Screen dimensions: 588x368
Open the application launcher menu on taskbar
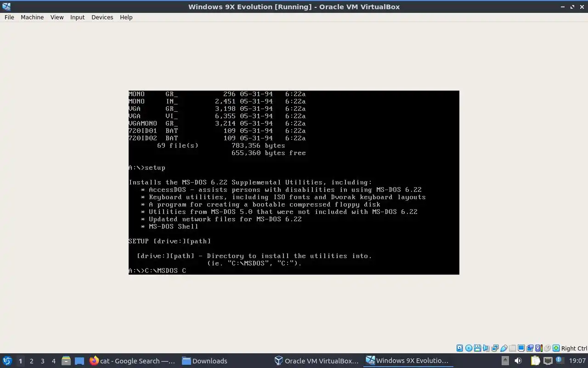pyautogui.click(x=7, y=361)
